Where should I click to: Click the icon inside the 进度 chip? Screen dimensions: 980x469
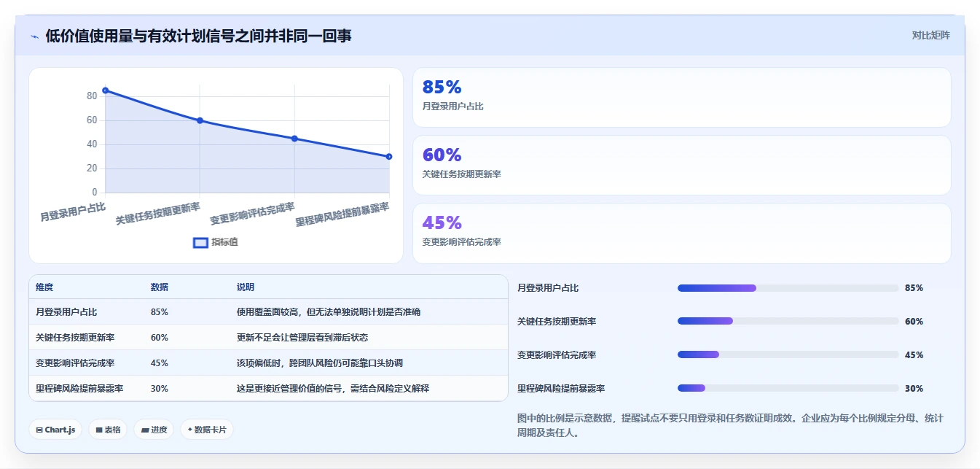[145, 430]
